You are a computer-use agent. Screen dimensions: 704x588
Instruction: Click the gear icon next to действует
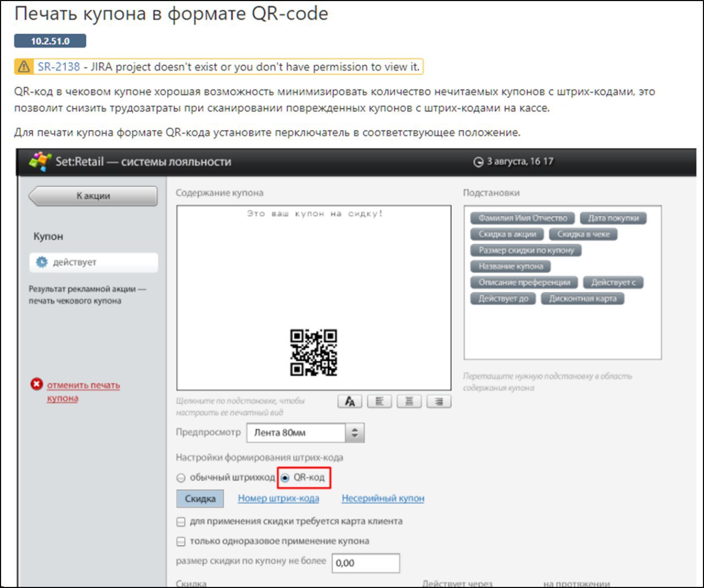pos(42,262)
